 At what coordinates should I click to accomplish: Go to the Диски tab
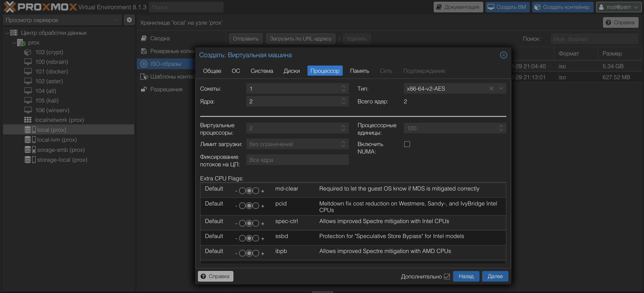pos(291,71)
